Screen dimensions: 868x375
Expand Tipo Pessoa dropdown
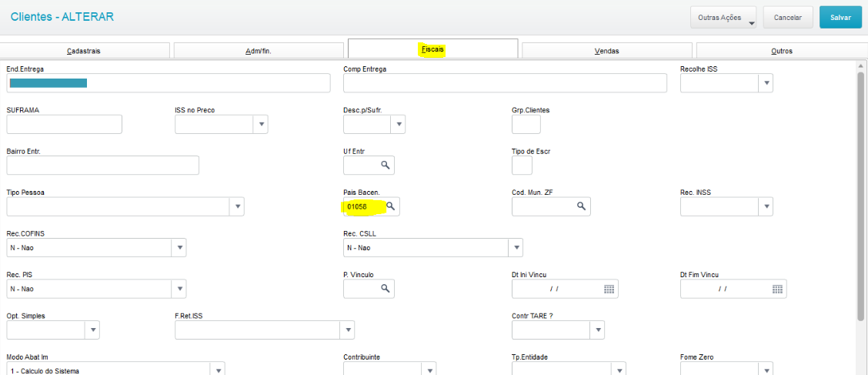pos(237,206)
